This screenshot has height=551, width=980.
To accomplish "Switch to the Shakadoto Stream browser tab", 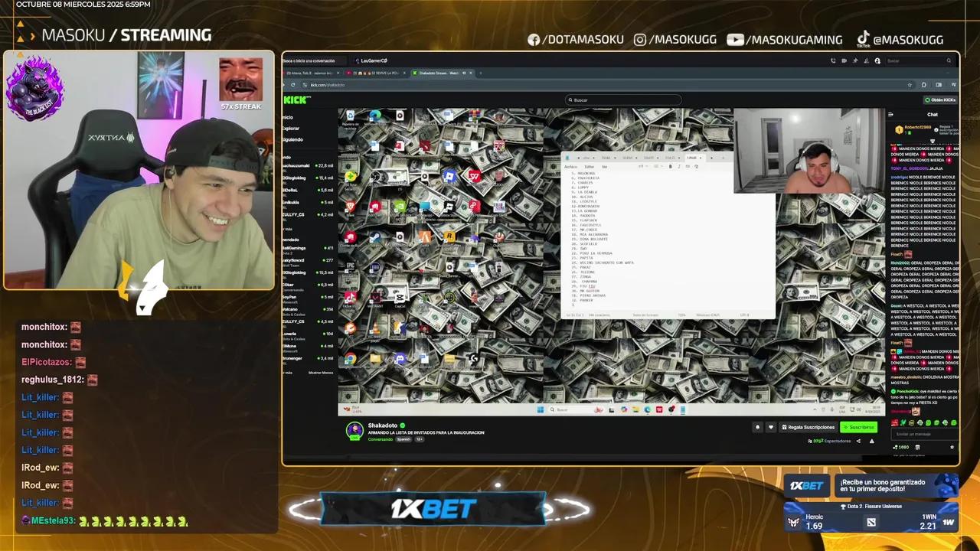I will tap(440, 73).
